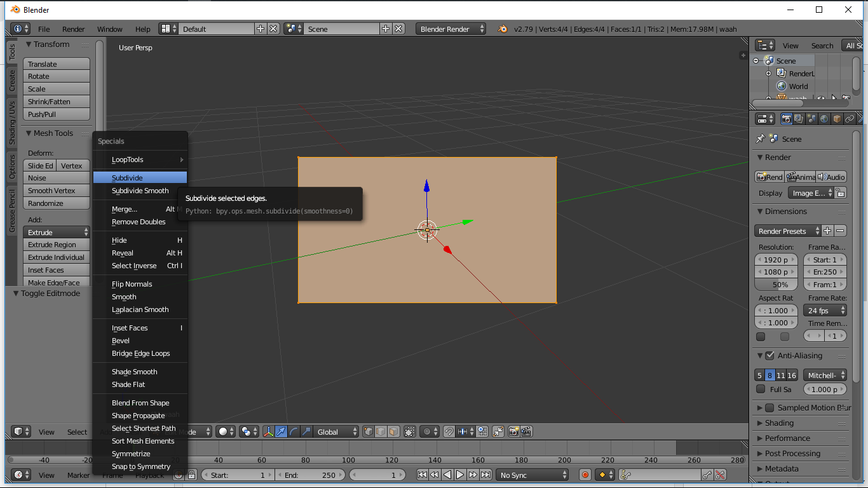Screen dimensions: 868x488
Task: Open the No Sync dropdown
Action: pyautogui.click(x=532, y=475)
